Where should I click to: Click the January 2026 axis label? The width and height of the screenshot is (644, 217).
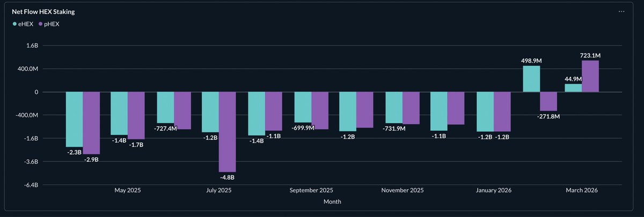(x=494, y=191)
